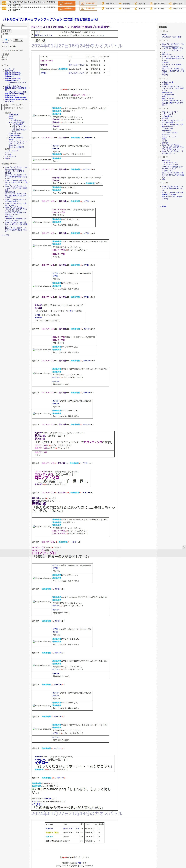This screenshot has height=868, width=186.
Task: Open 天空霊竜 in 更新履歴
Action: tap(165, 84)
